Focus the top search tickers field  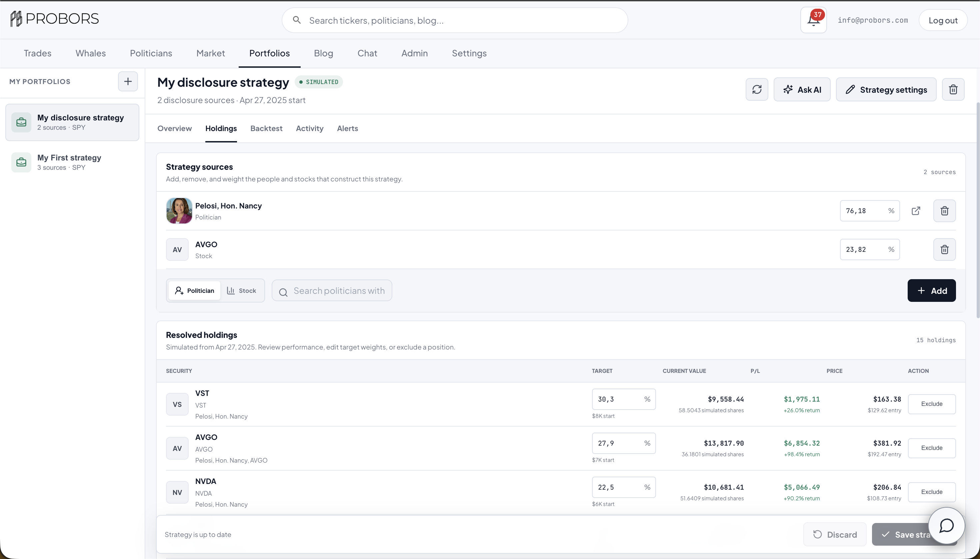(455, 20)
